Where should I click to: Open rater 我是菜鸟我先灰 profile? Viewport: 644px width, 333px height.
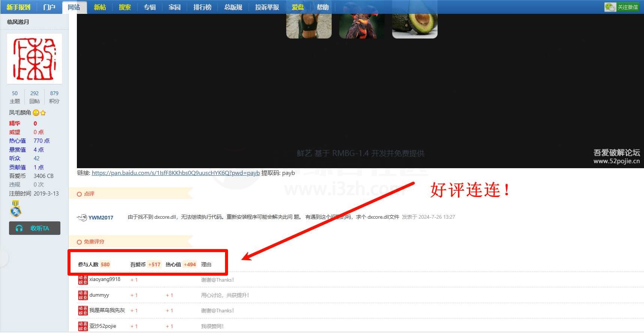[107, 311]
